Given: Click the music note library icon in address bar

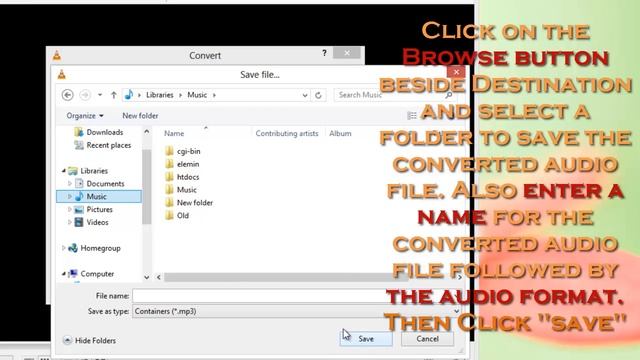Looking at the screenshot, I should [x=129, y=95].
